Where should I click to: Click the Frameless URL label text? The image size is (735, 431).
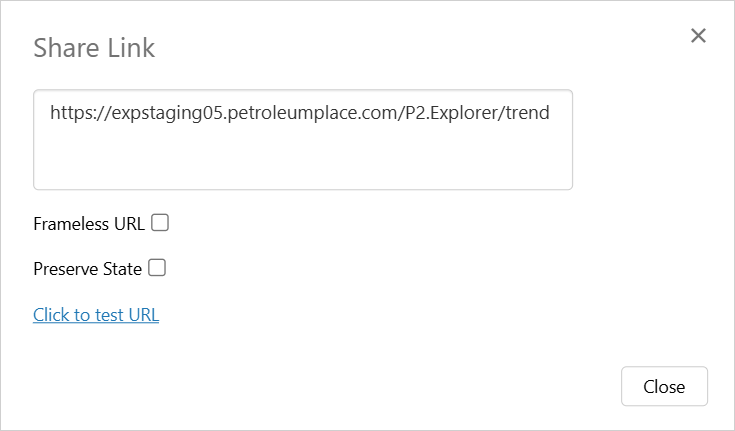89,224
